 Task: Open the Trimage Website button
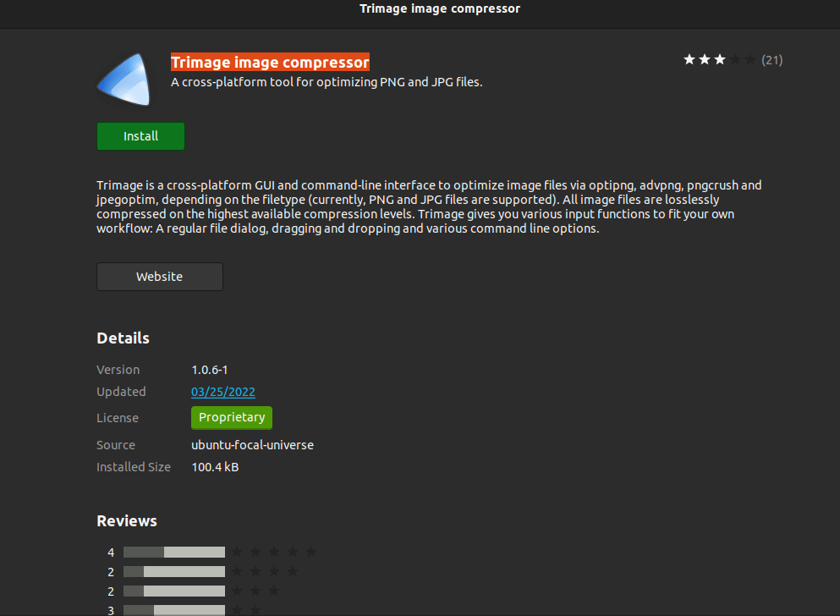click(x=160, y=277)
